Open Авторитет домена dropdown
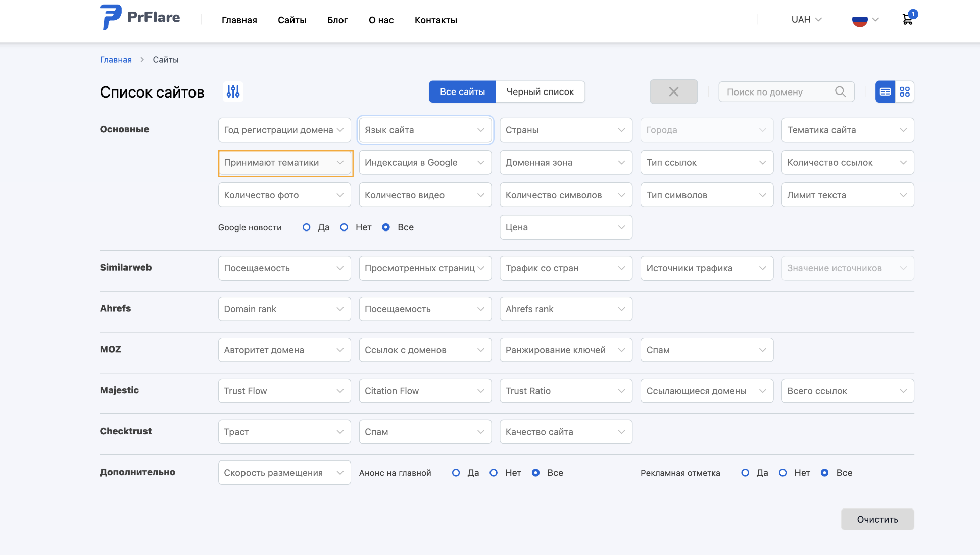The image size is (980, 555). [x=284, y=350]
